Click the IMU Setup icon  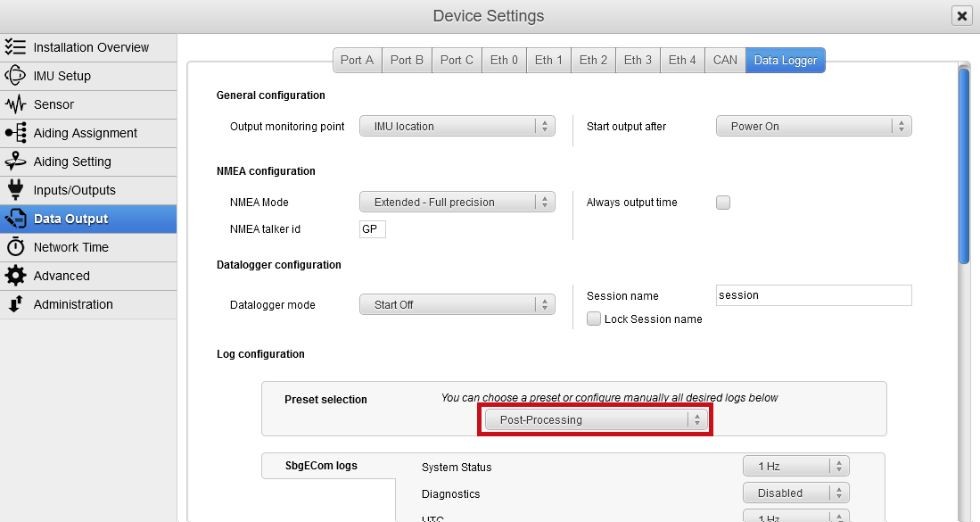15,76
